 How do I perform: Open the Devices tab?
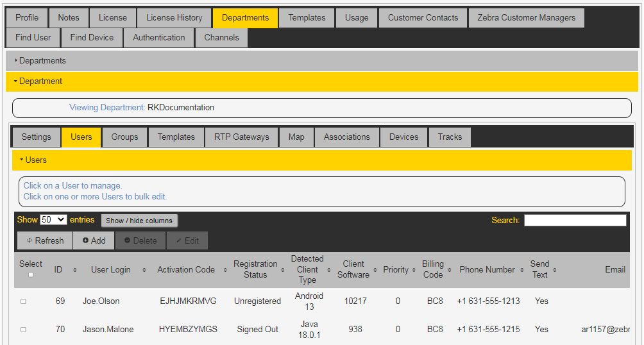(403, 137)
